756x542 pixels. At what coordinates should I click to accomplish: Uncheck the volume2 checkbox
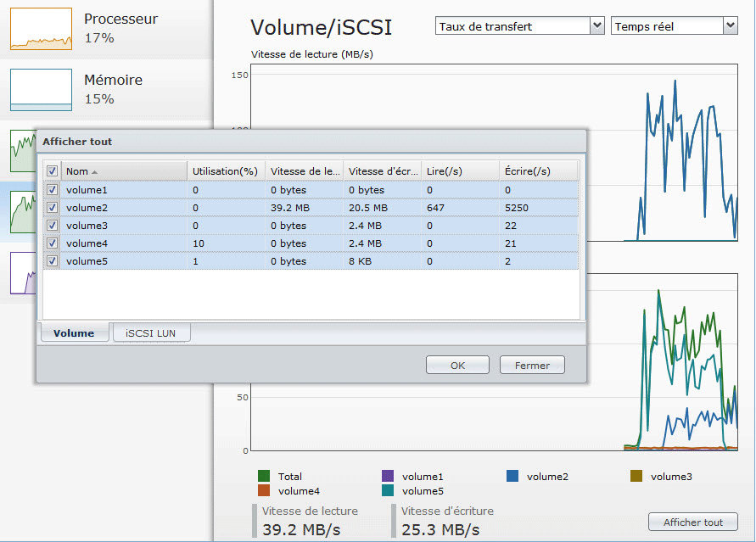point(52,208)
